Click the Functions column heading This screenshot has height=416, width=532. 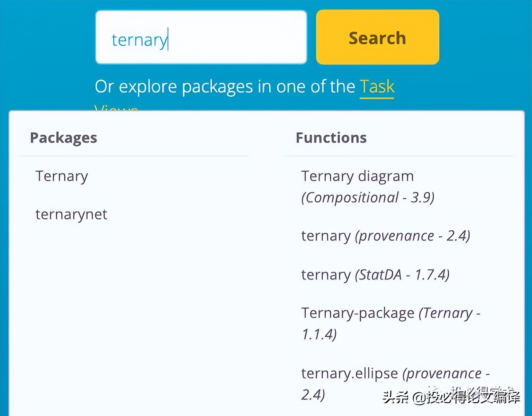[331, 138]
